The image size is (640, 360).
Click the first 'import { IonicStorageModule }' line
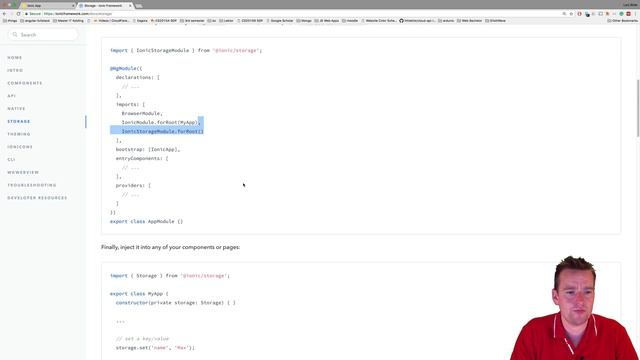point(186,50)
